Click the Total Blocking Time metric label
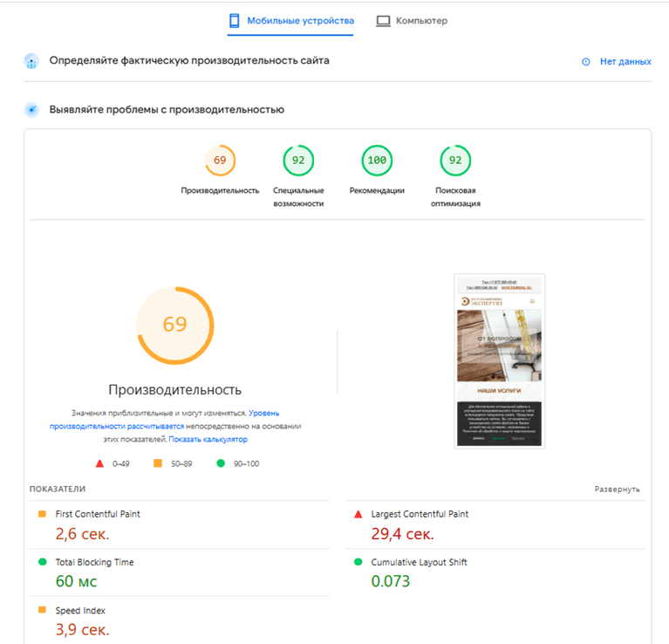Screen dimensions: 669x644 tap(95, 562)
